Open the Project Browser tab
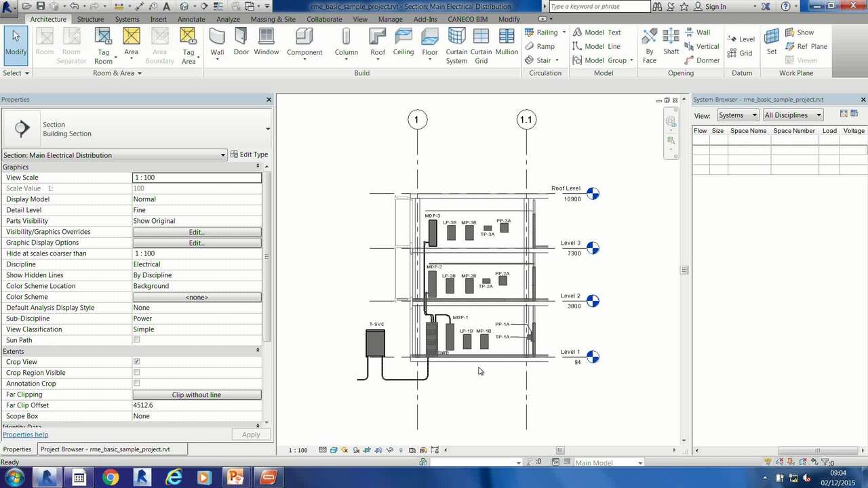 click(x=104, y=449)
